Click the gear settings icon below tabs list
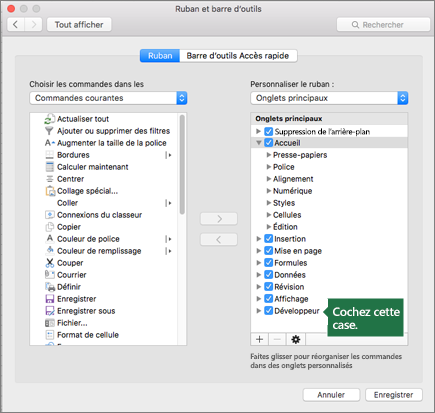Image resolution: width=435 pixels, height=413 pixels. (295, 339)
